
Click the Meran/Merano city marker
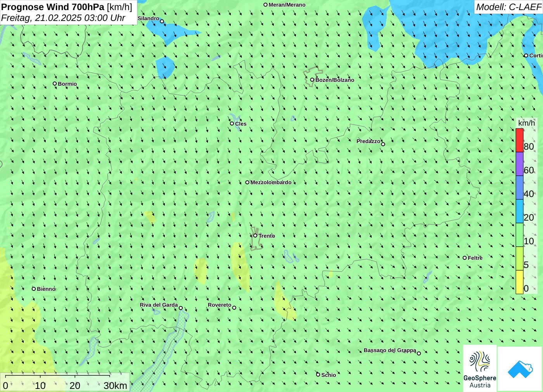pos(266,5)
